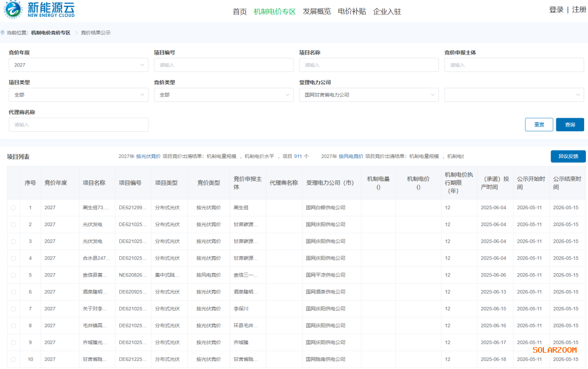The width and height of the screenshot is (588, 369).
Task: Go to 首页 in the navigation
Action: (240, 11)
